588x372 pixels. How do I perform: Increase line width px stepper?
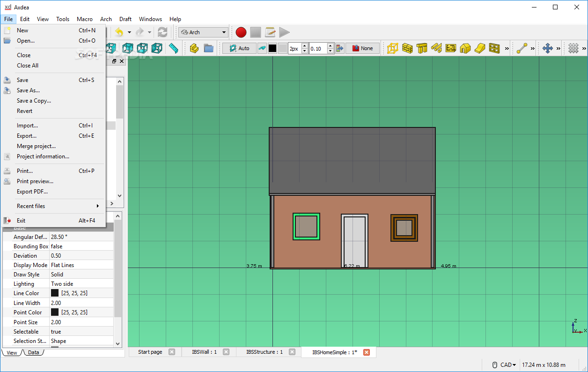(305, 46)
